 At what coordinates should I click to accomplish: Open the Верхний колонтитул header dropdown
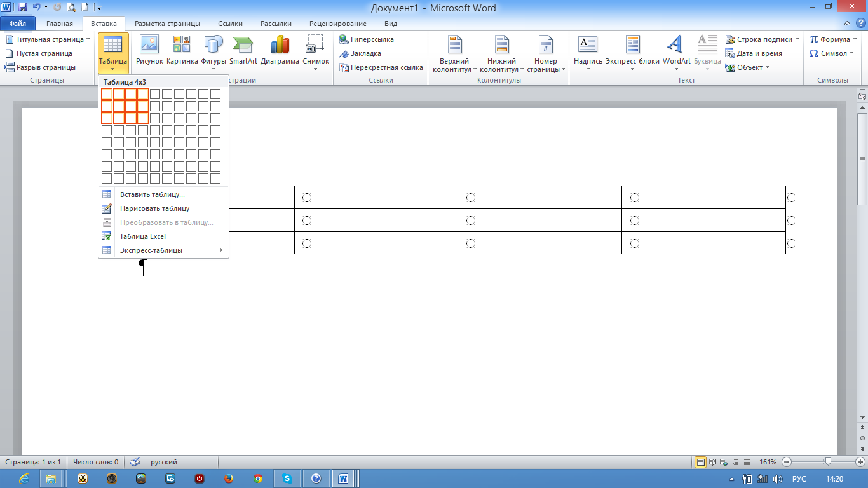click(x=454, y=53)
